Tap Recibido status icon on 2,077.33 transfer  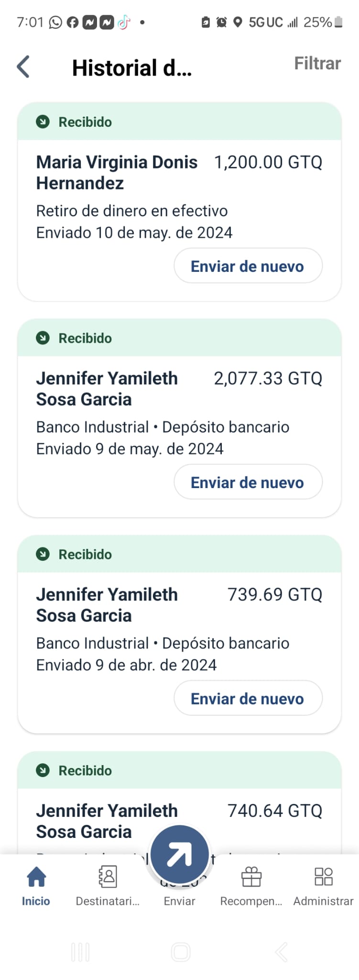43,338
